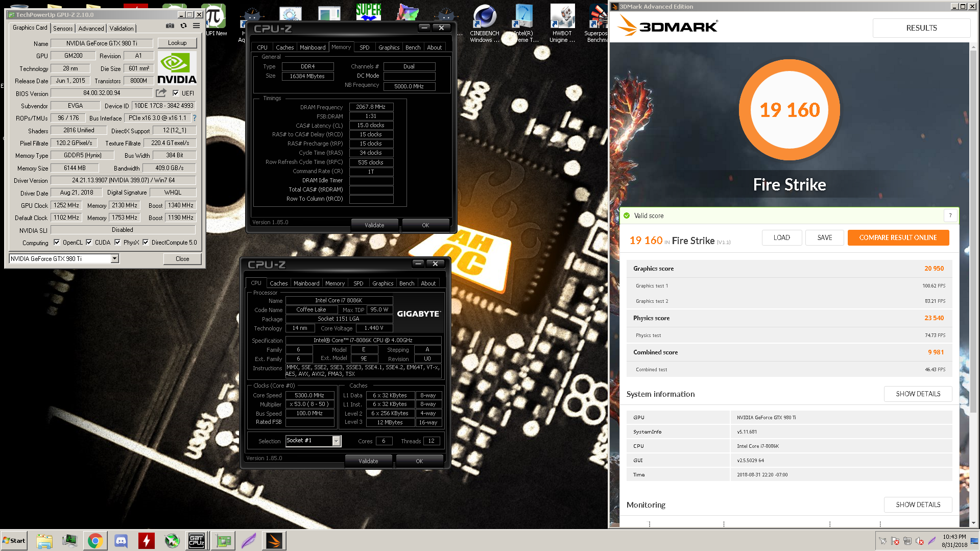The width and height of the screenshot is (980, 551).
Task: Click the 3DMark scrollbar down arrow
Action: 974,523
